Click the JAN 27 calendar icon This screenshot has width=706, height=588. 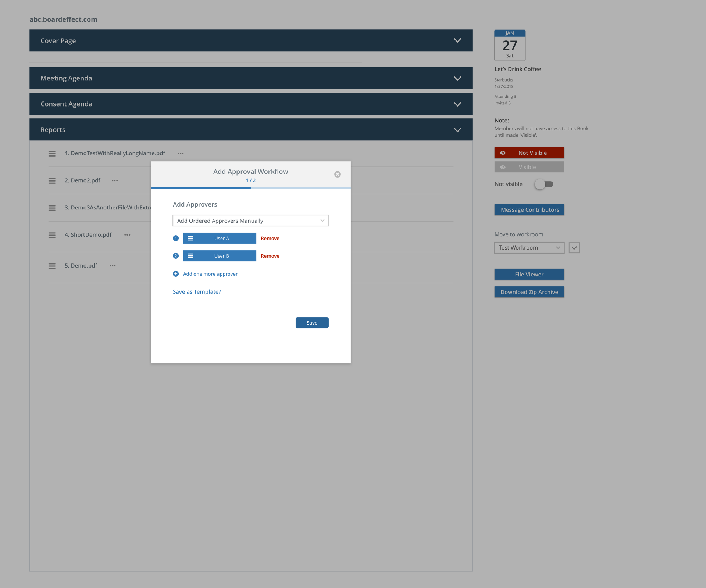510,45
